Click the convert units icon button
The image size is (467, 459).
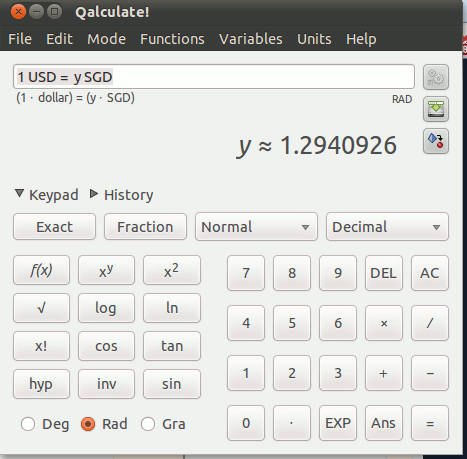point(436,141)
